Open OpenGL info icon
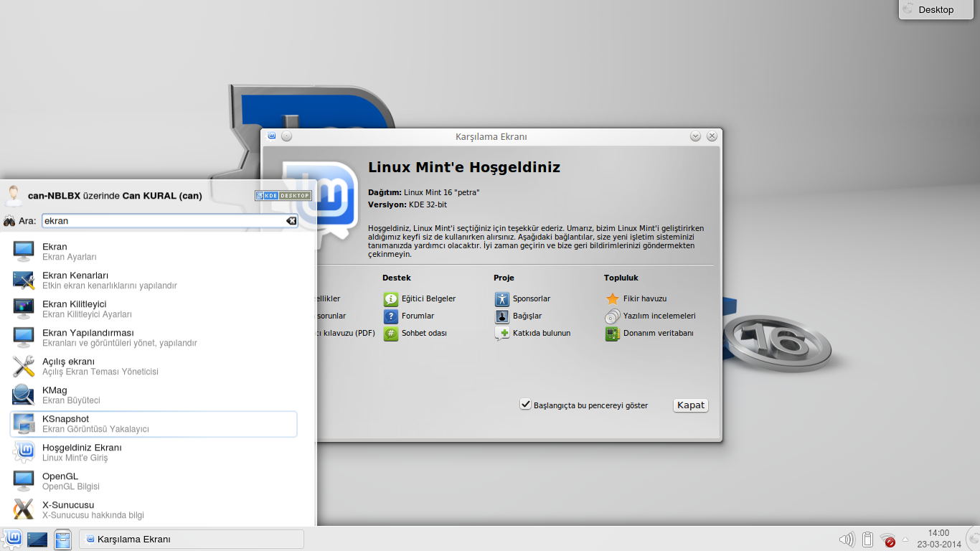980x551 pixels. click(x=24, y=481)
